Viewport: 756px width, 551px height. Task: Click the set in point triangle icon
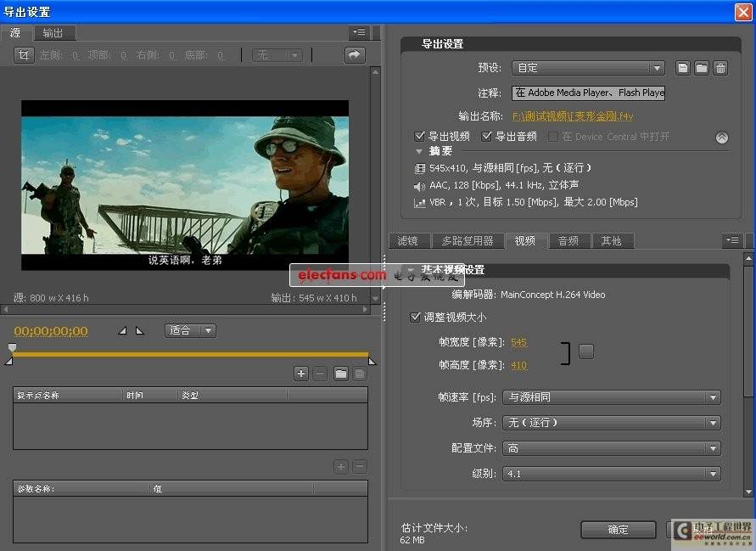click(121, 330)
